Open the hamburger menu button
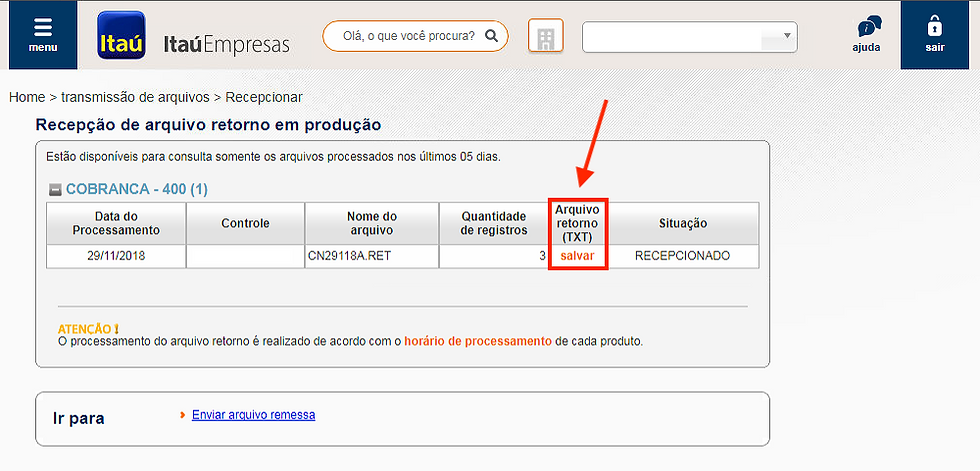 [x=43, y=35]
